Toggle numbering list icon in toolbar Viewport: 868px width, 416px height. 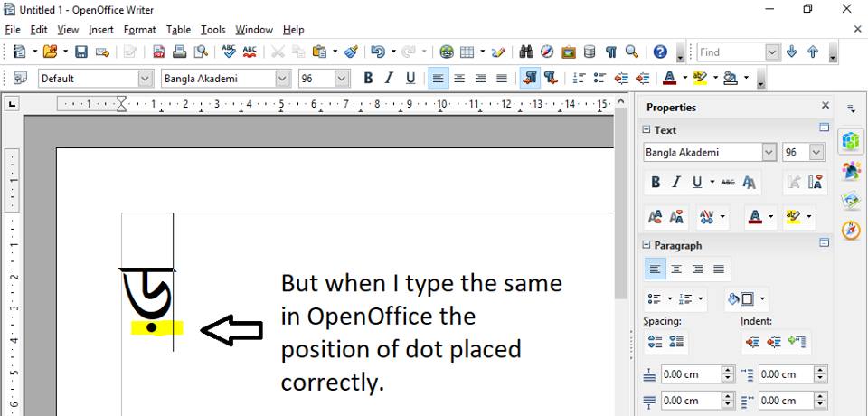tap(579, 79)
